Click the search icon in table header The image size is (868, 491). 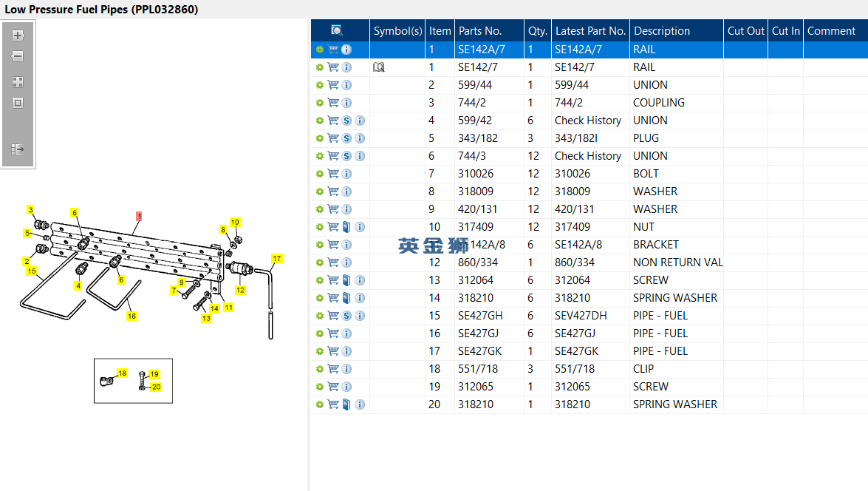pos(336,30)
